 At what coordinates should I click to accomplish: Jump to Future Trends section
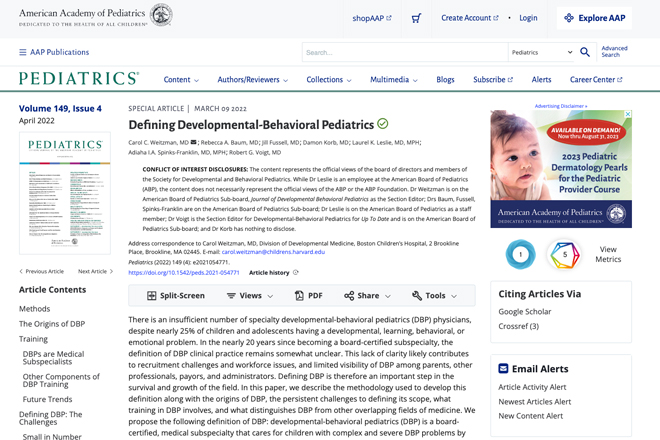tap(48, 399)
